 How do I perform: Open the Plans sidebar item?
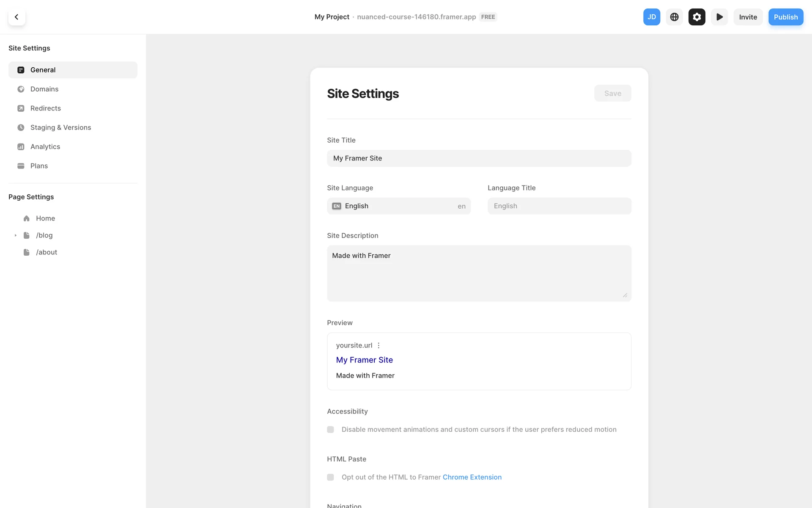coord(39,166)
